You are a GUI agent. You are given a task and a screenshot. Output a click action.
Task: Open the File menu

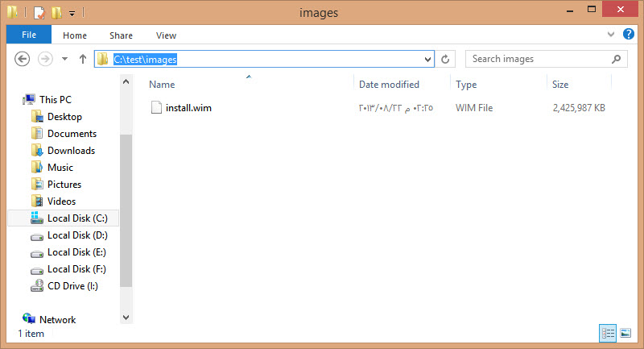(x=29, y=35)
